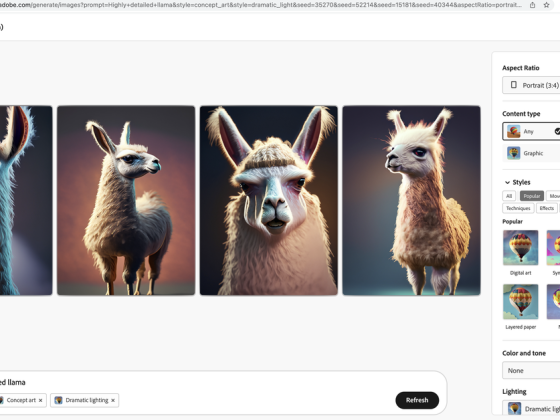Image resolution: width=560 pixels, height=420 pixels.
Task: Open the partially visible blue llama image
Action: pyautogui.click(x=26, y=200)
